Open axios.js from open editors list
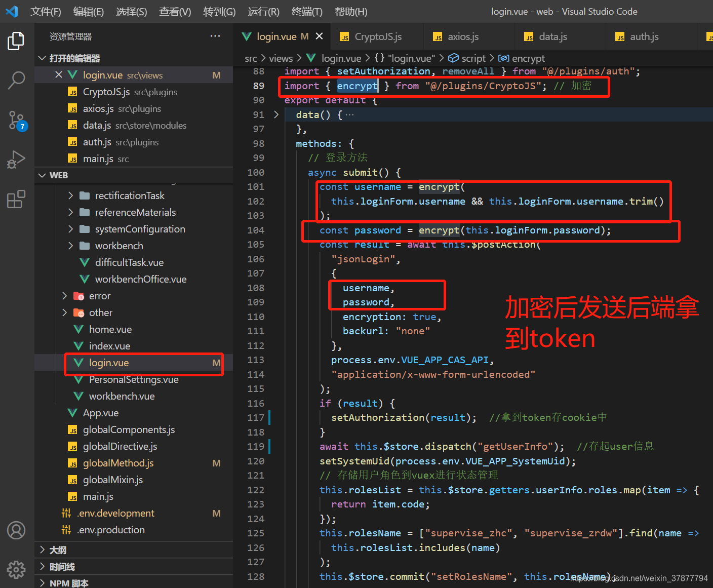Image resolution: width=713 pixels, height=588 pixels. [134, 108]
